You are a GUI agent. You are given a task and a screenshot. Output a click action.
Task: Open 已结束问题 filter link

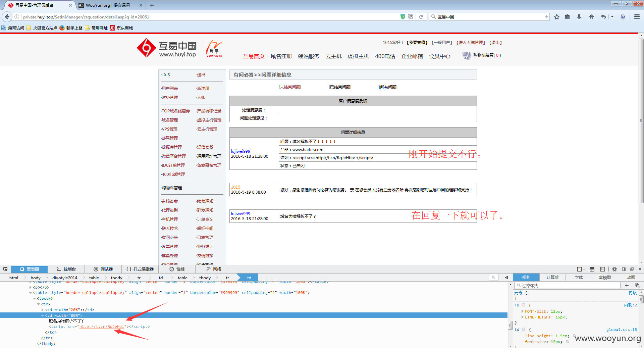(x=340, y=87)
